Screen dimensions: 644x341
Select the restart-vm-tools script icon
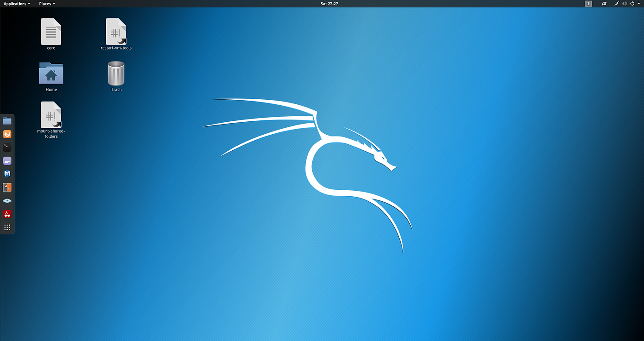coord(116,32)
